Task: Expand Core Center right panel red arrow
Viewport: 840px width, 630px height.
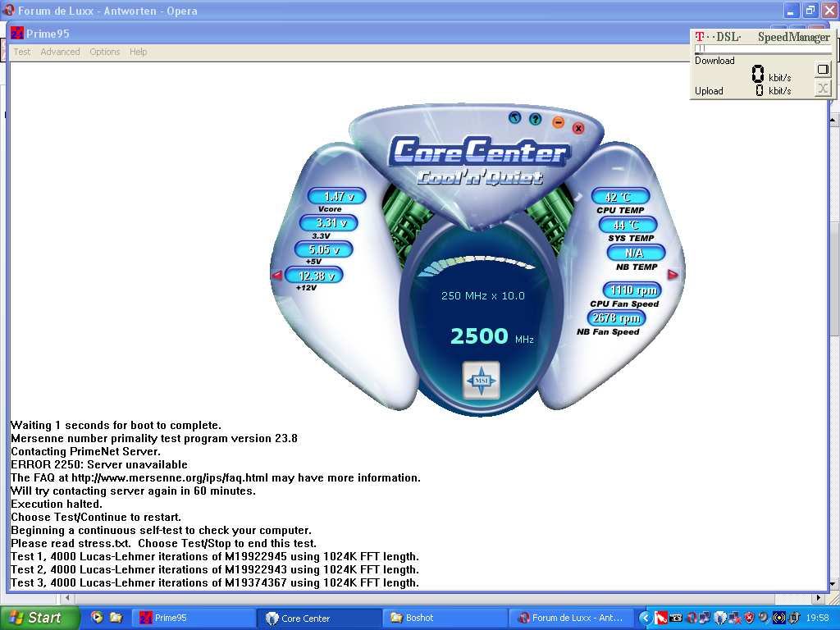Action: 673,274
